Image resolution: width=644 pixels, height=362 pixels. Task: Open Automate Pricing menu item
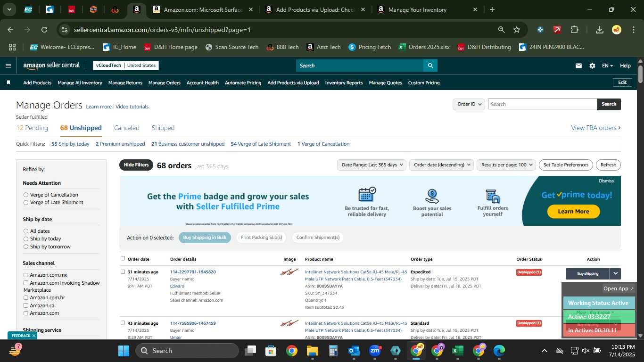tap(243, 82)
